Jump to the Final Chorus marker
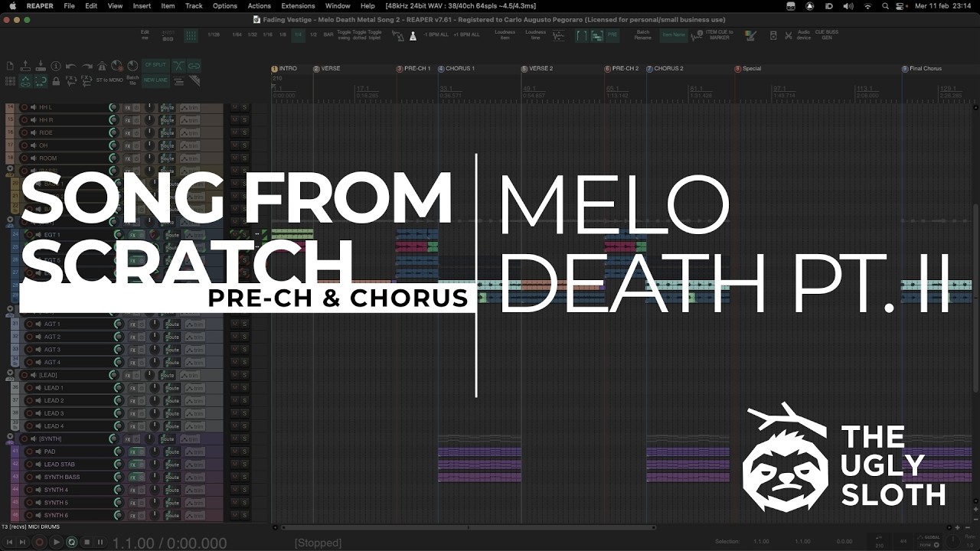Viewport: 980px width, 551px height. pyautogui.click(x=922, y=69)
